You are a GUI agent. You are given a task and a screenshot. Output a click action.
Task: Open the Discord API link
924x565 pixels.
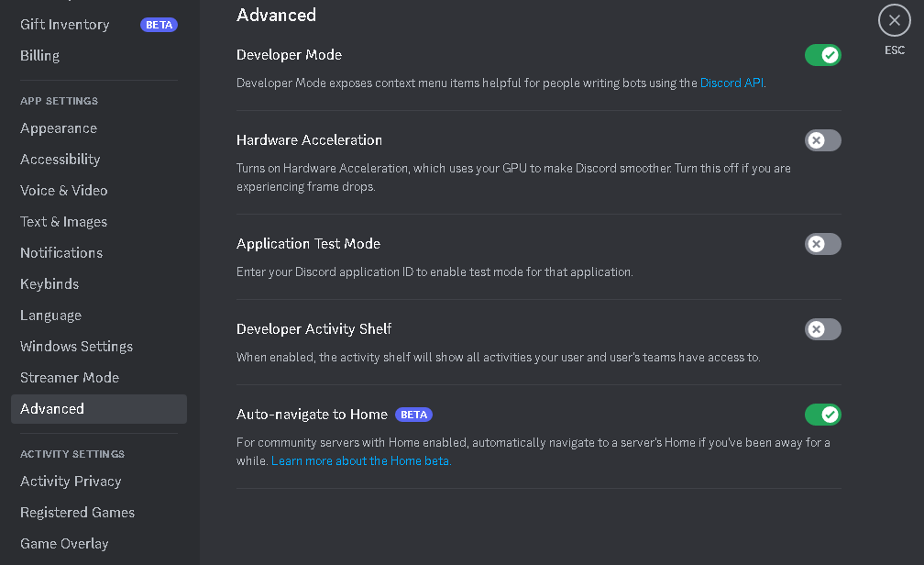coord(731,83)
